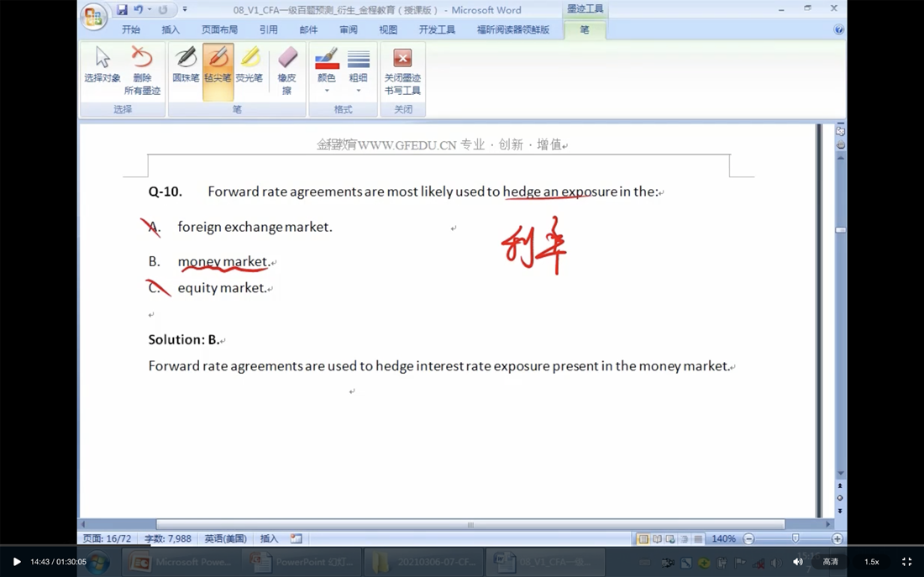Open the 开发工具 tab
924x577 pixels.
coord(437,29)
